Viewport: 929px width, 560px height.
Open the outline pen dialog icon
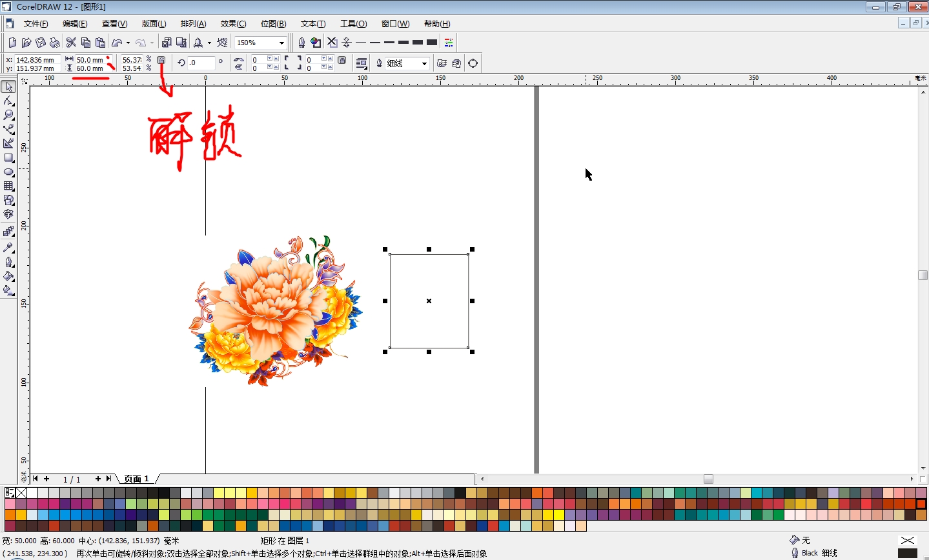click(301, 43)
